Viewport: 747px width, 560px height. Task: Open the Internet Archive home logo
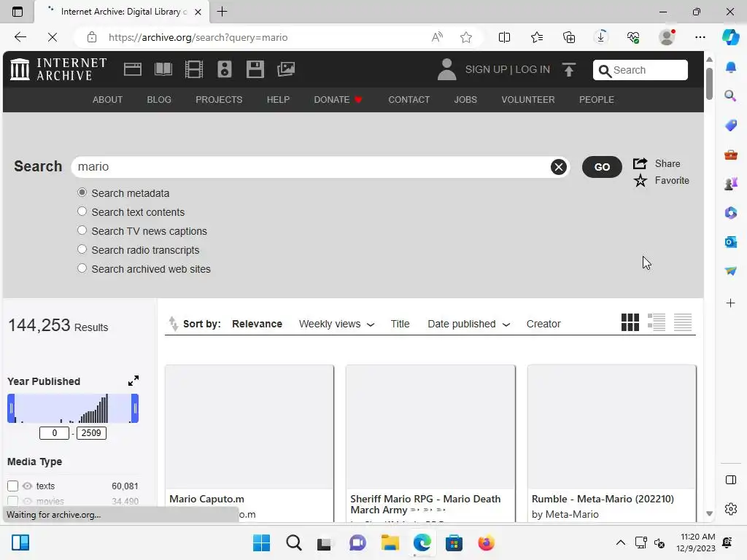[58, 69]
